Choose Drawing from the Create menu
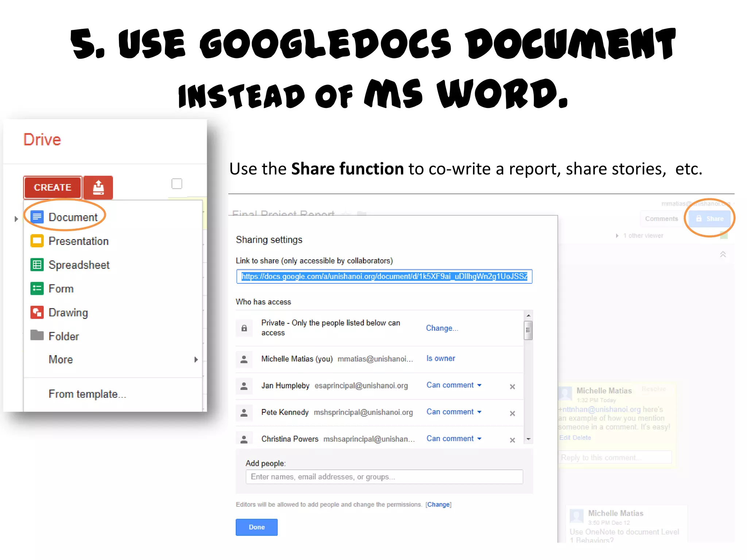 pos(68,313)
